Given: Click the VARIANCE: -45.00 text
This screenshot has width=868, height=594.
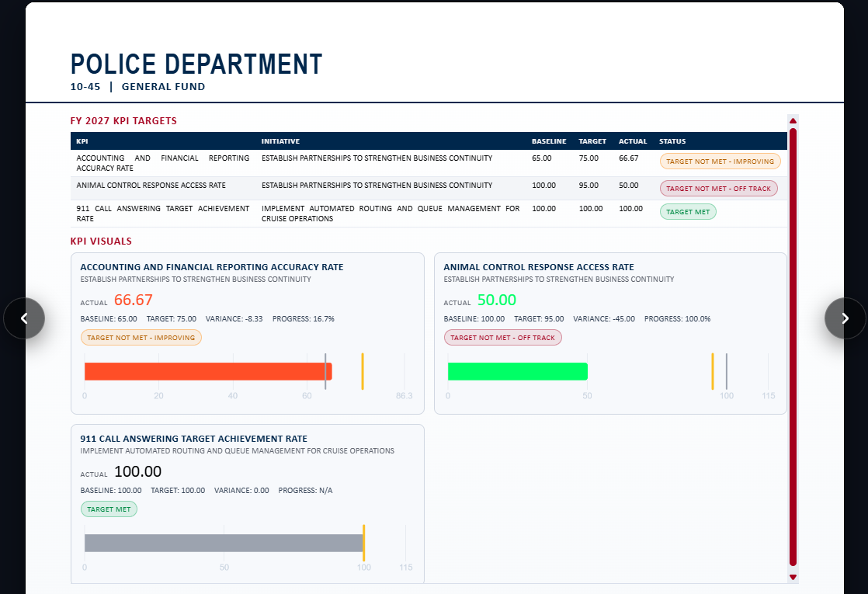Looking at the screenshot, I should tap(604, 319).
